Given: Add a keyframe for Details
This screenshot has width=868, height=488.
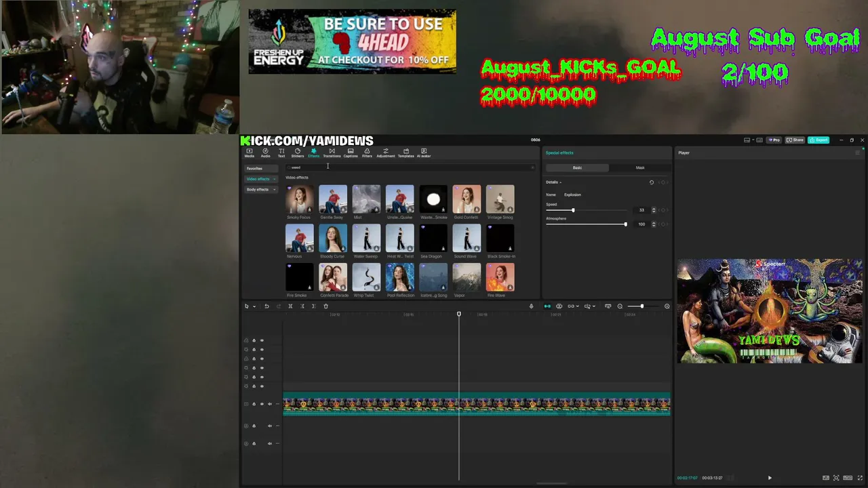Looking at the screenshot, I should 664,182.
